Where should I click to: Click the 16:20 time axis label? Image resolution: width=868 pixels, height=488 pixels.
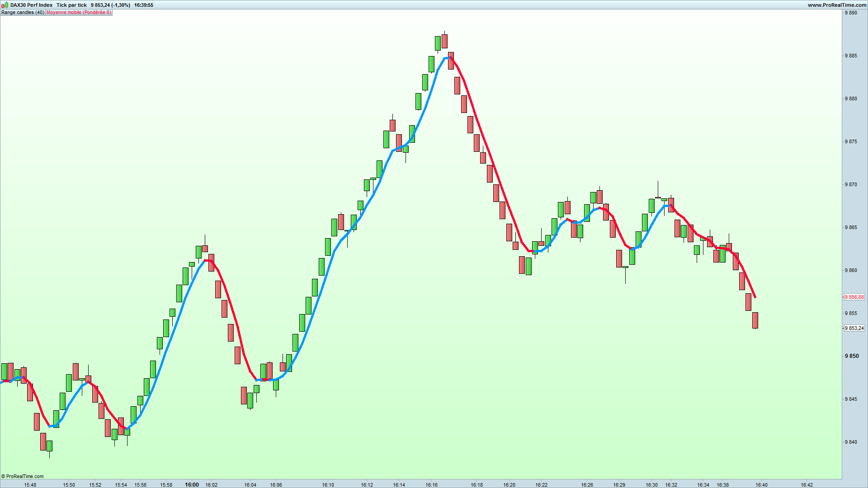point(509,485)
